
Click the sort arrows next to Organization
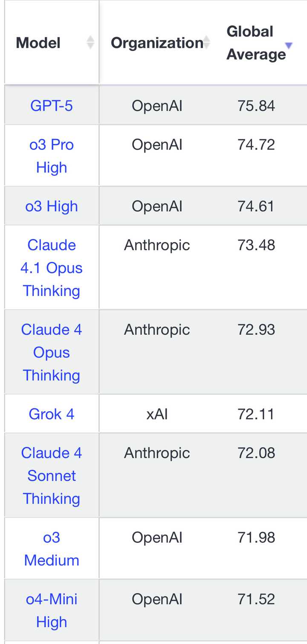pyautogui.click(x=207, y=43)
